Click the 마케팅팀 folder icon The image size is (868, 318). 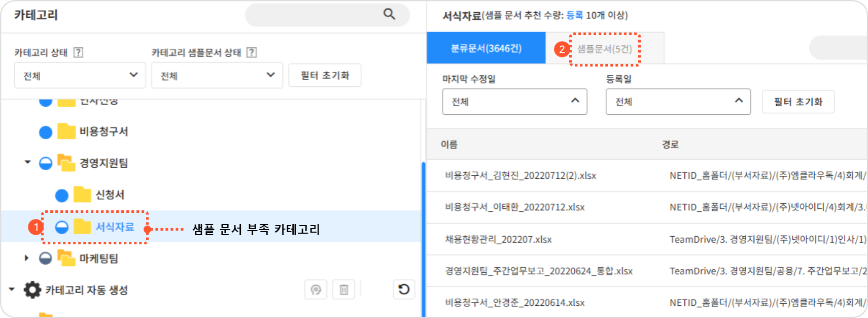click(66, 258)
